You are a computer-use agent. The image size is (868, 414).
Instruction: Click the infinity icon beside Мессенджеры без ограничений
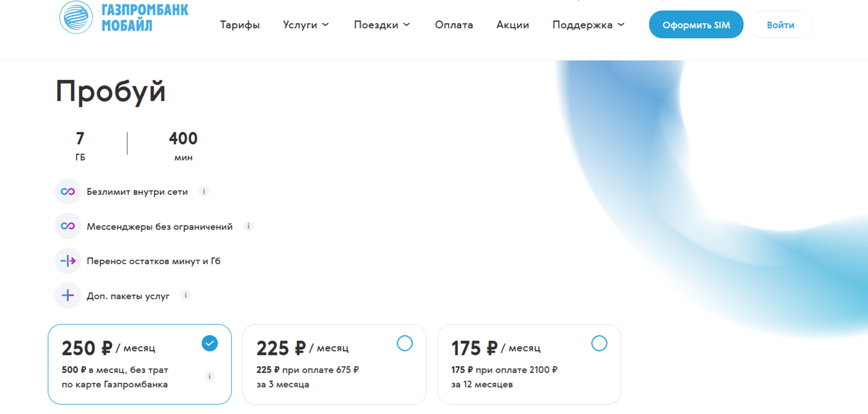[x=68, y=226]
